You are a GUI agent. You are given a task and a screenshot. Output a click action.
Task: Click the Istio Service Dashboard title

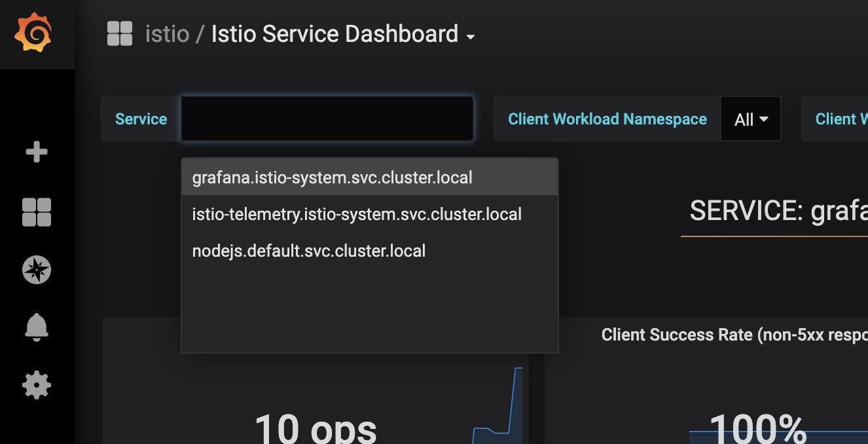point(333,33)
